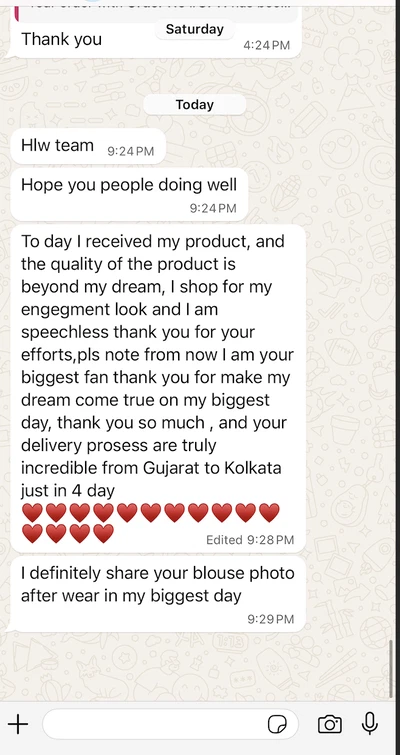Click the 9:29 PM timestamp
400x755 pixels.
point(271,619)
